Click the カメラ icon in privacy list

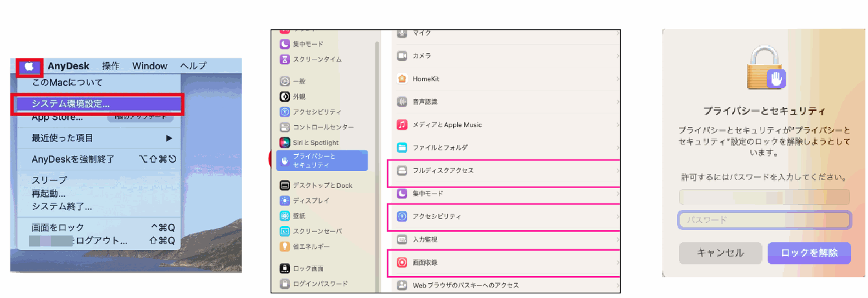[x=402, y=56]
